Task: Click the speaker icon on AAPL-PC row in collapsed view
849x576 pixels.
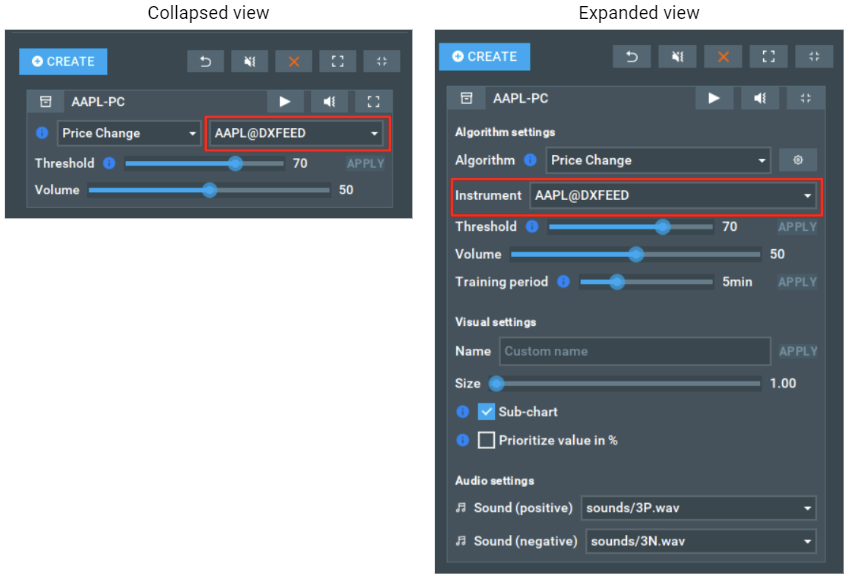Action: coord(329,101)
